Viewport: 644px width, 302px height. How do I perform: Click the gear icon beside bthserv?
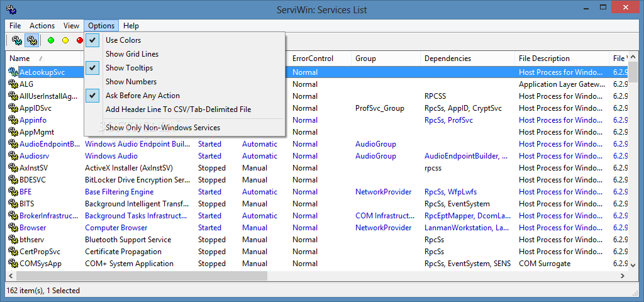point(13,239)
